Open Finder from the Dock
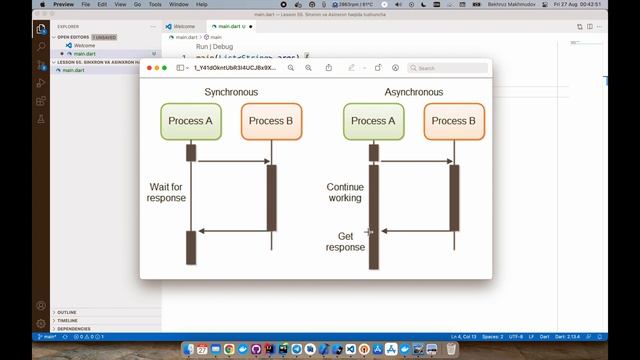 (189, 349)
